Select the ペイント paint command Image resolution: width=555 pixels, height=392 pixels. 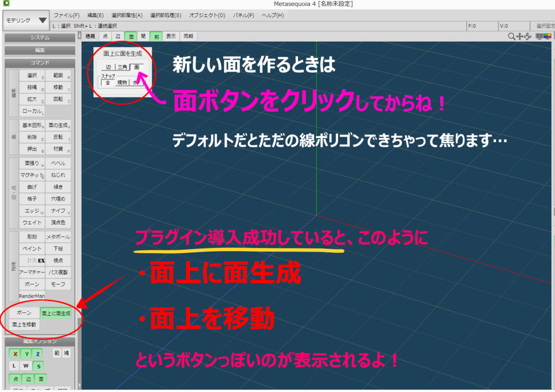32,249
